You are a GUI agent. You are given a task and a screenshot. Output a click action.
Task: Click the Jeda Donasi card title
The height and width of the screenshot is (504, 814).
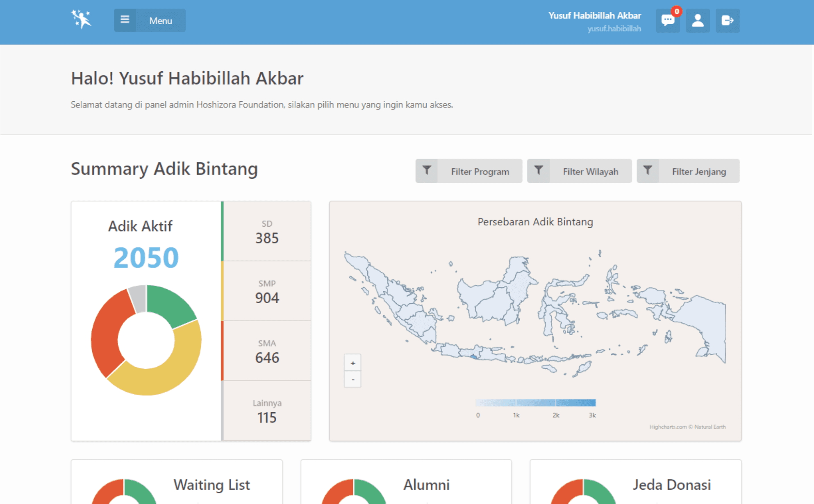click(x=671, y=485)
